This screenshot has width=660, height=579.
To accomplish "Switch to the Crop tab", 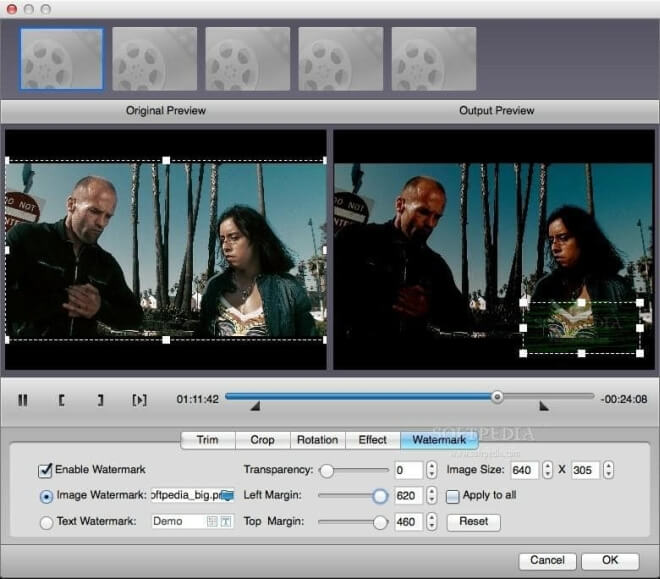I will click(x=263, y=440).
